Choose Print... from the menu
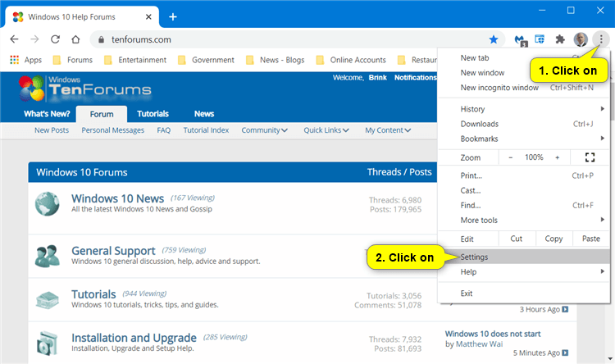This screenshot has height=364, width=615. [524, 175]
